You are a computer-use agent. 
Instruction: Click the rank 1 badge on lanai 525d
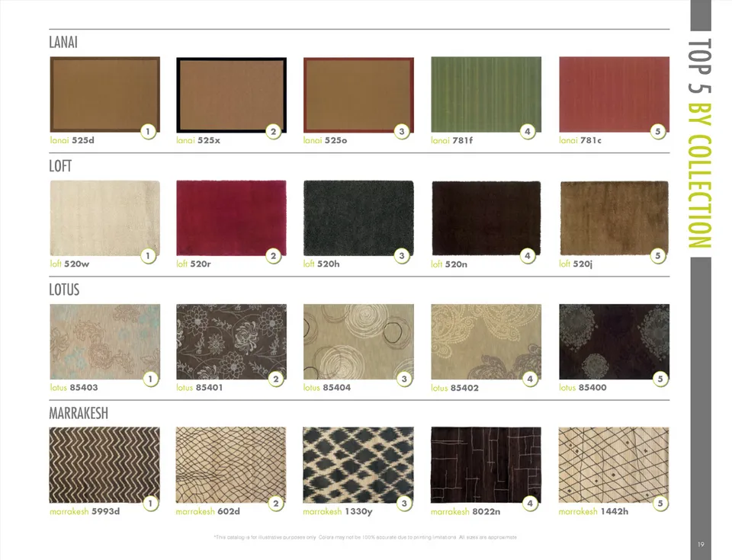(x=150, y=131)
